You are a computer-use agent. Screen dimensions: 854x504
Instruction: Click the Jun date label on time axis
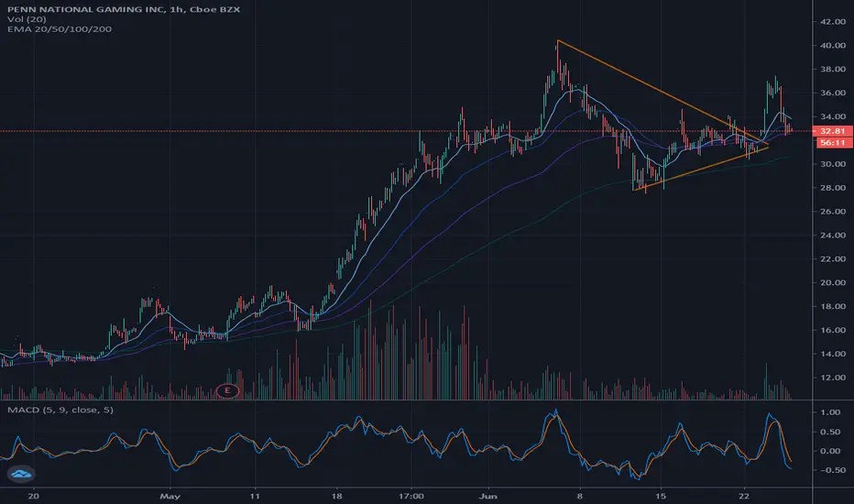pyautogui.click(x=488, y=496)
